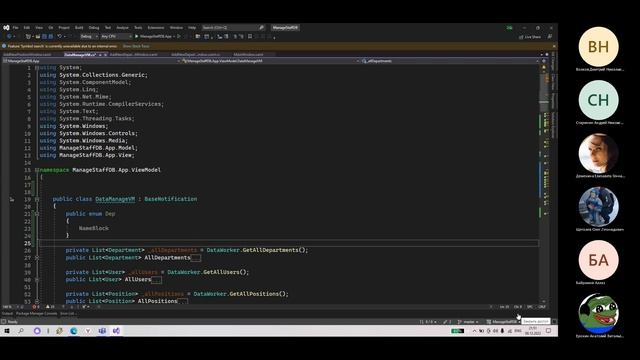Open the Edit menu
Image resolution: width=640 pixels, height=360 pixels.
click(x=27, y=28)
